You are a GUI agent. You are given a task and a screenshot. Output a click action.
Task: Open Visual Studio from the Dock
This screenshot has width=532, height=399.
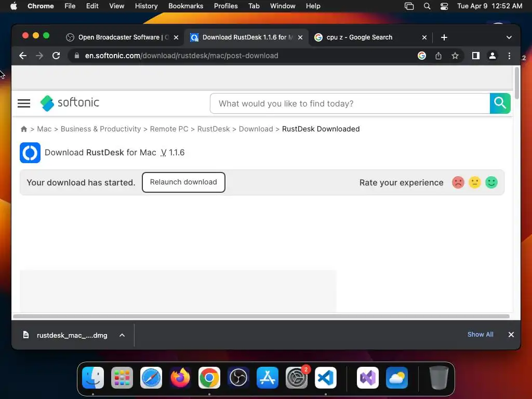click(368, 378)
